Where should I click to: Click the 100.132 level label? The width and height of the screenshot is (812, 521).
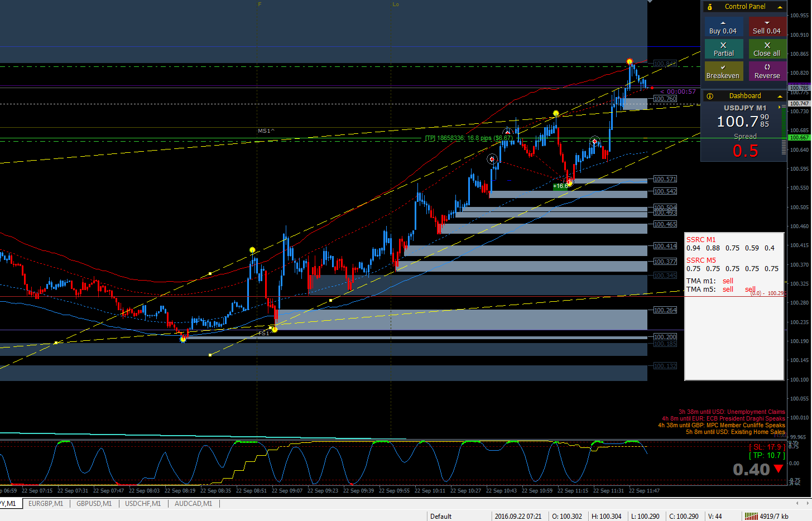(665, 366)
